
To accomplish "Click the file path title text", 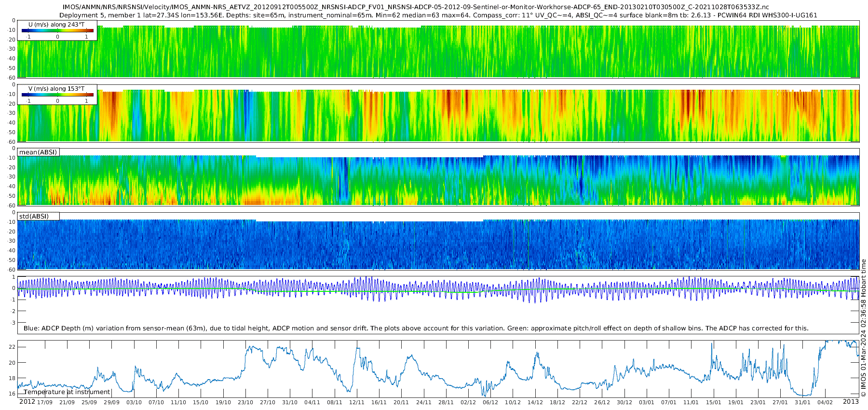I will point(416,7).
